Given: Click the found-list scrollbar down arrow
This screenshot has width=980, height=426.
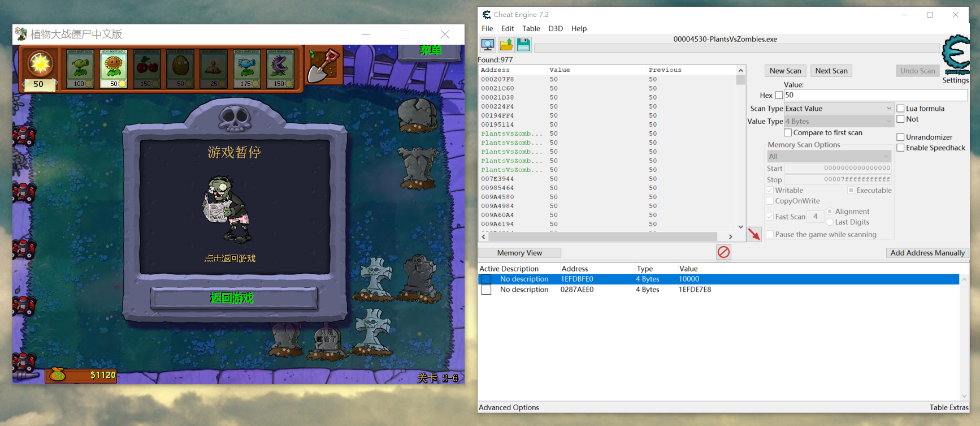Looking at the screenshot, I should (740, 227).
